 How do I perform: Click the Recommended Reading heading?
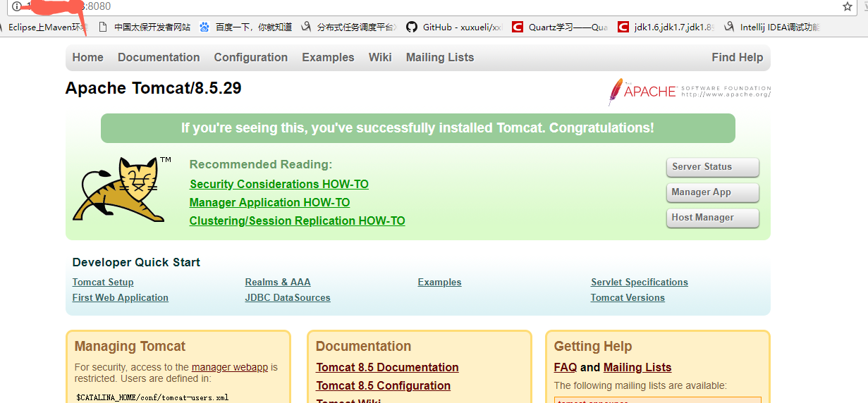[261, 165]
